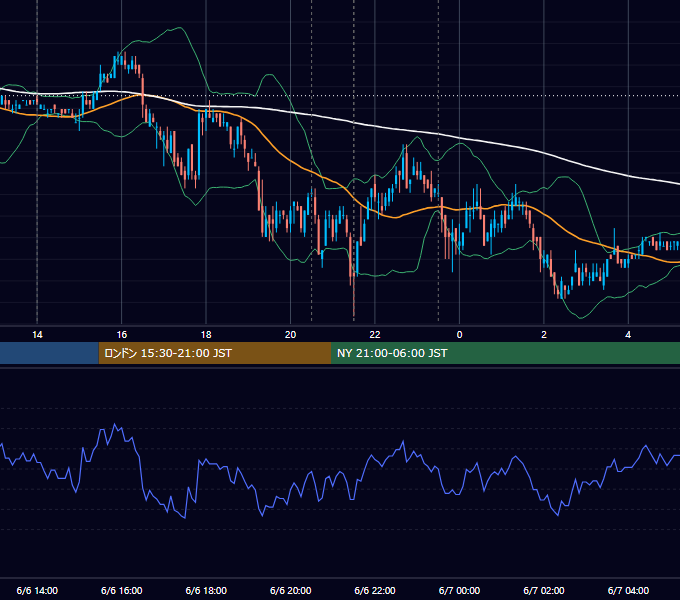Image resolution: width=680 pixels, height=600 pixels.
Task: Click the hour label 4 on price chart axis
Action: click(628, 335)
